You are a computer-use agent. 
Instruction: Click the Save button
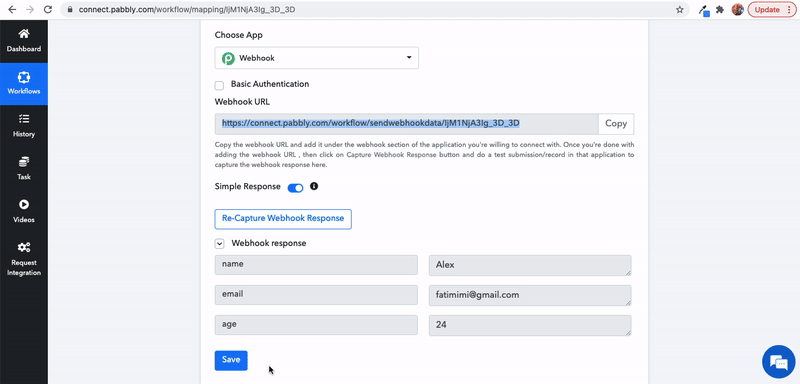[x=231, y=360]
